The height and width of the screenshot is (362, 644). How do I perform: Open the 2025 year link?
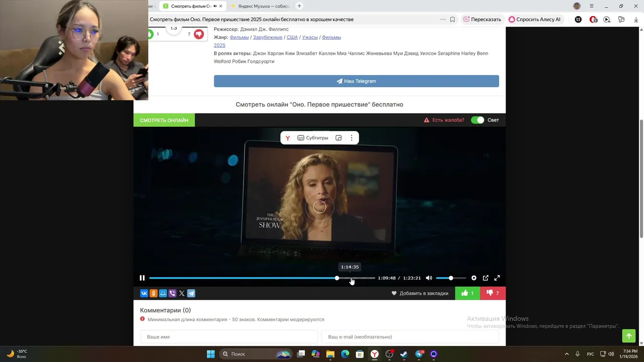(x=219, y=45)
